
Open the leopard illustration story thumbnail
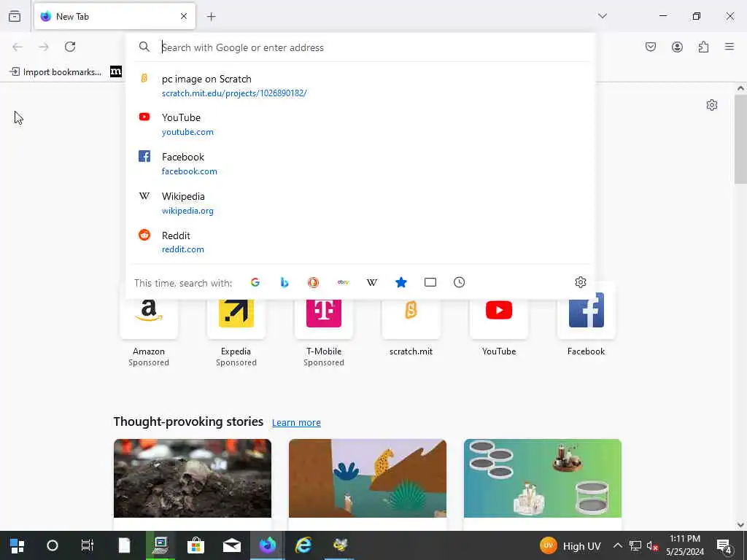[368, 478]
